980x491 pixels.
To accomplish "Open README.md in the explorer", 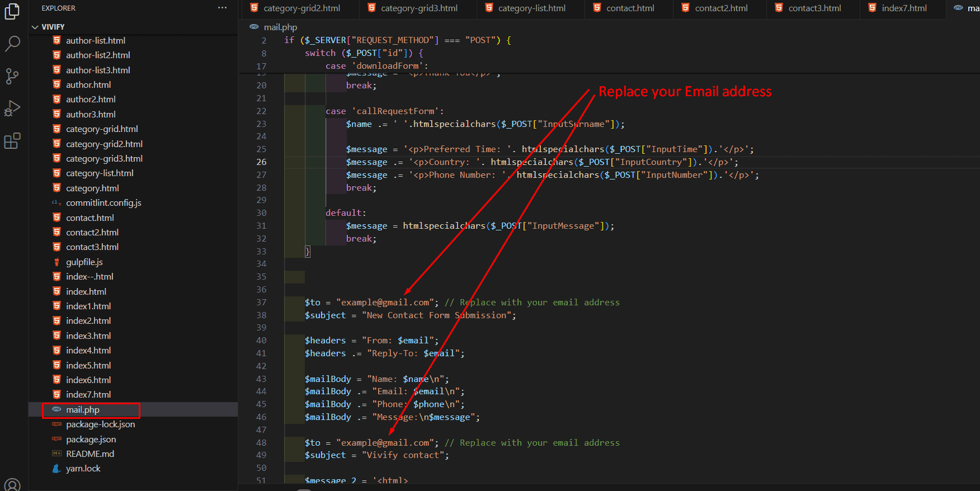I will [x=90, y=454].
